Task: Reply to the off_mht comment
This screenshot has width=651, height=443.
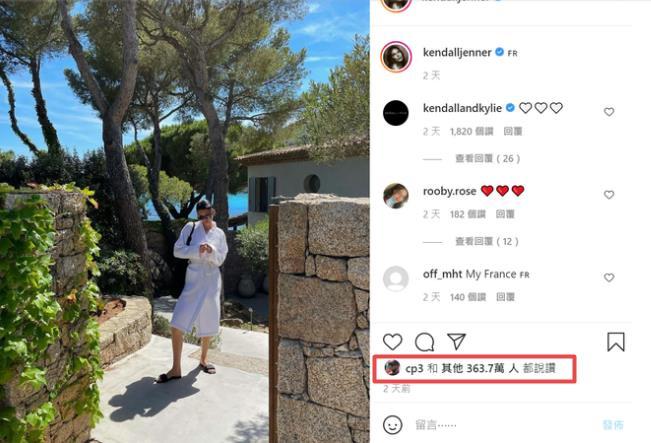Action: (x=505, y=297)
